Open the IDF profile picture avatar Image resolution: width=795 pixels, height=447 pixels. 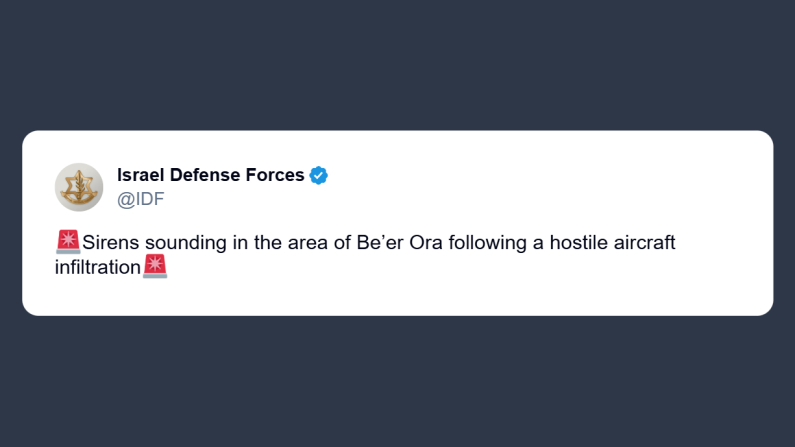click(x=79, y=187)
